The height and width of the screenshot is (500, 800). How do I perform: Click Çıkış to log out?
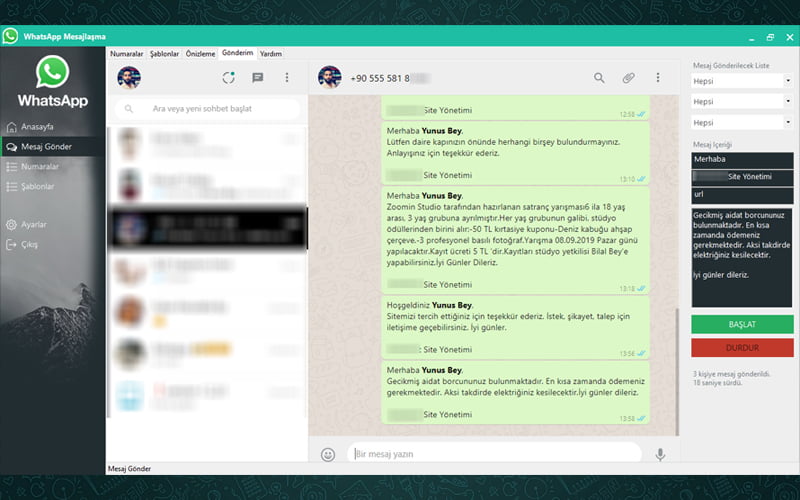tap(29, 244)
